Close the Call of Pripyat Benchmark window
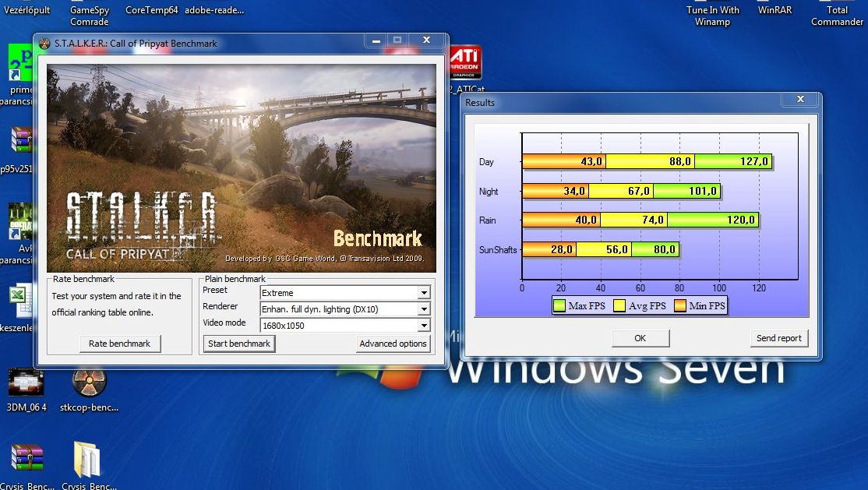The image size is (868, 490). click(x=426, y=40)
